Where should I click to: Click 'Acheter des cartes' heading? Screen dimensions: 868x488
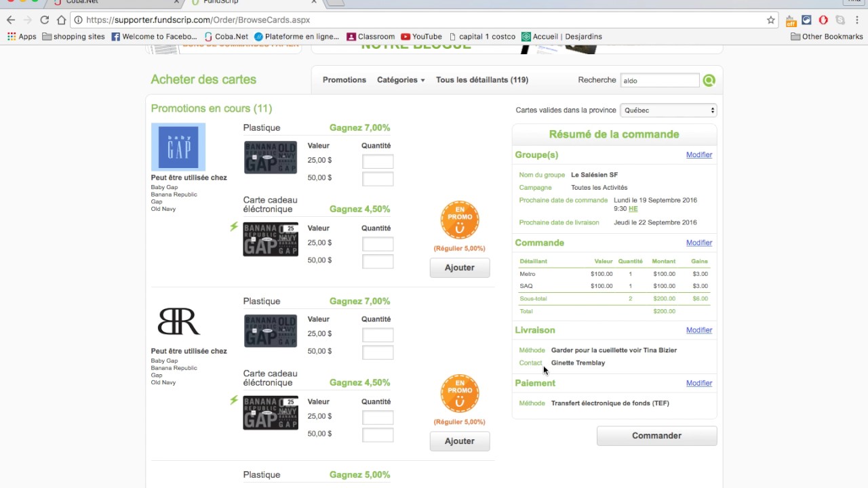pyautogui.click(x=203, y=79)
